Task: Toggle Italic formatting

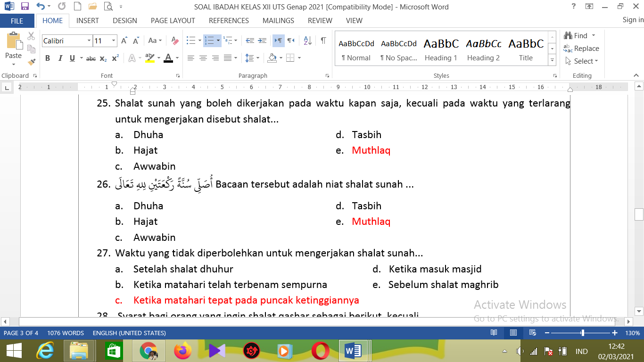Action: click(60, 58)
